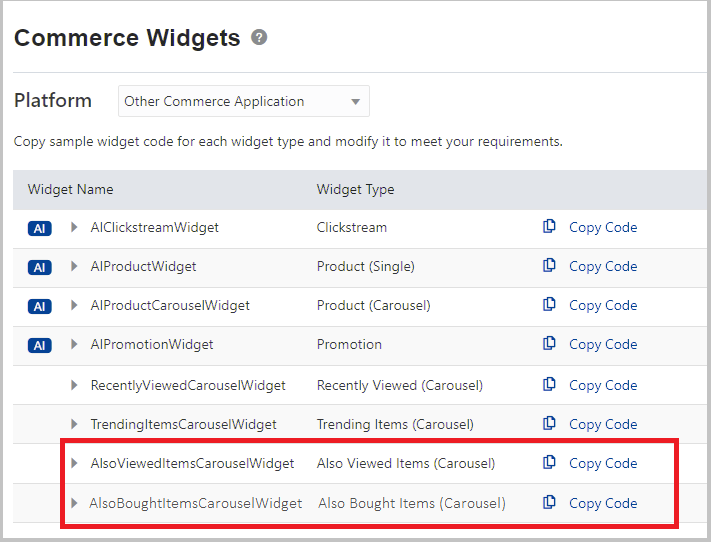
Task: Click copy icon for AIClickstreamWidget
Action: (549, 227)
